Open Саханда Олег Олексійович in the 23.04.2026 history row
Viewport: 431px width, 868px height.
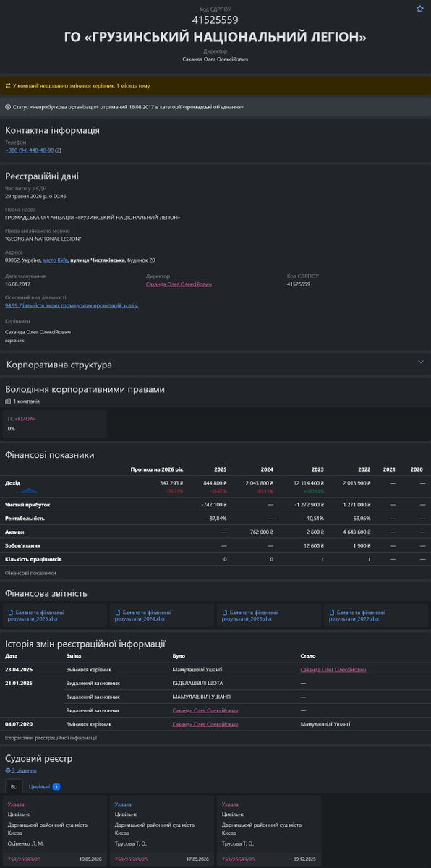333,669
